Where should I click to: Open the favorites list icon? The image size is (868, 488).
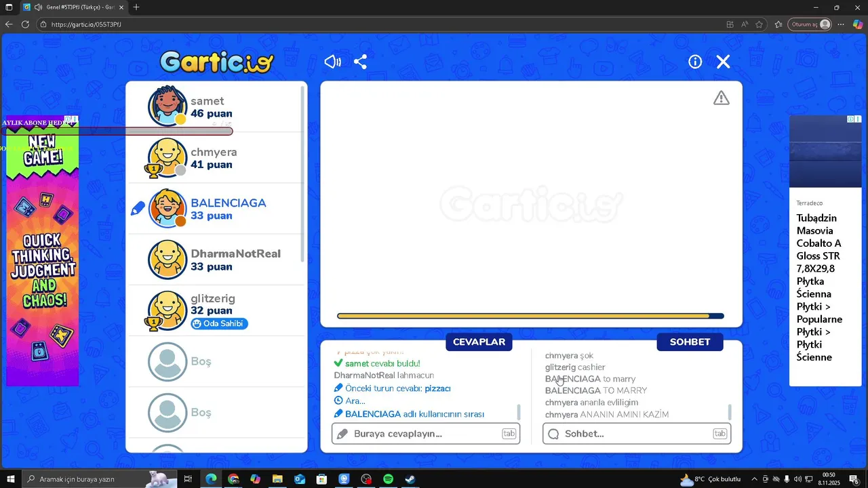point(778,24)
